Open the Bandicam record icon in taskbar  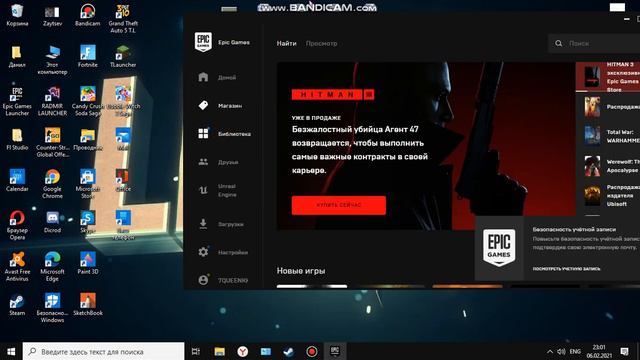coord(312,351)
